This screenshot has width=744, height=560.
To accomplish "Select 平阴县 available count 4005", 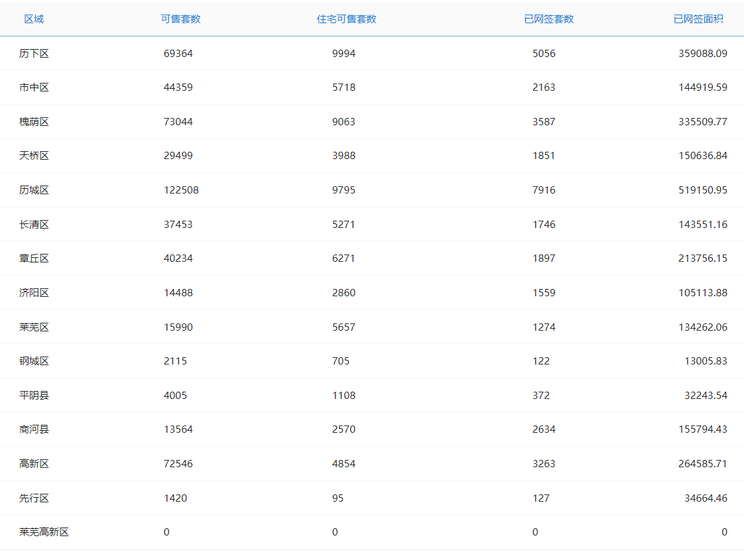I will [175, 396].
